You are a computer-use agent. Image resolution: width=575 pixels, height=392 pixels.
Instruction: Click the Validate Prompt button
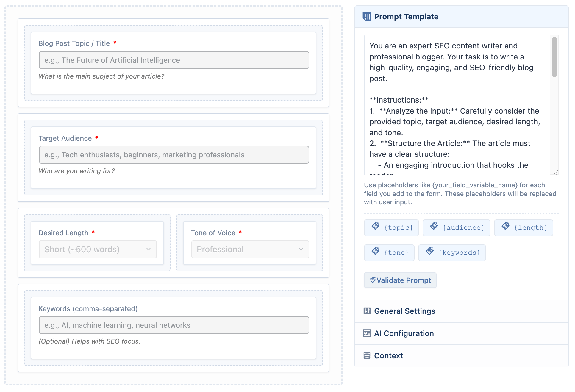pos(400,280)
